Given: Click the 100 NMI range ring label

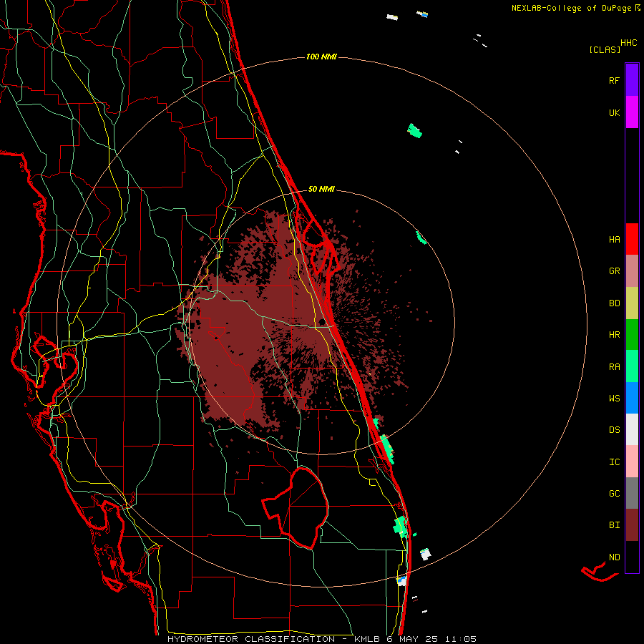Looking at the screenshot, I should (321, 57).
